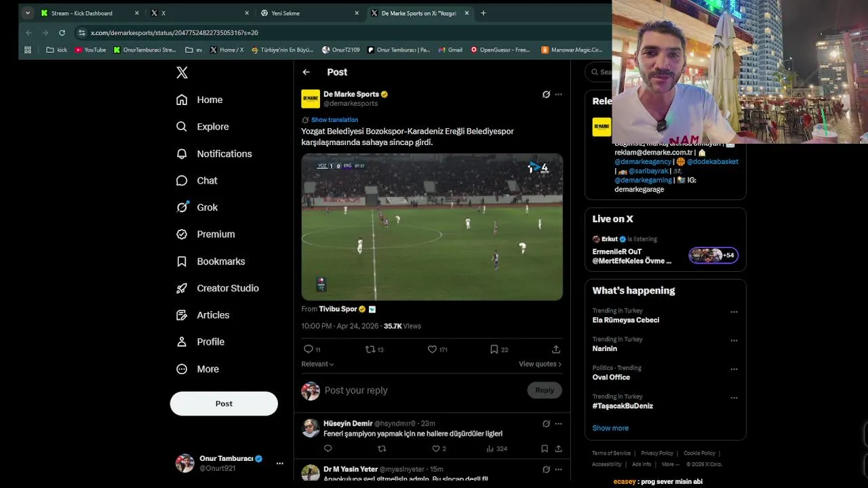This screenshot has width=868, height=488.
Task: Open YouTube bookmark in bookmarks bar
Action: pos(90,49)
